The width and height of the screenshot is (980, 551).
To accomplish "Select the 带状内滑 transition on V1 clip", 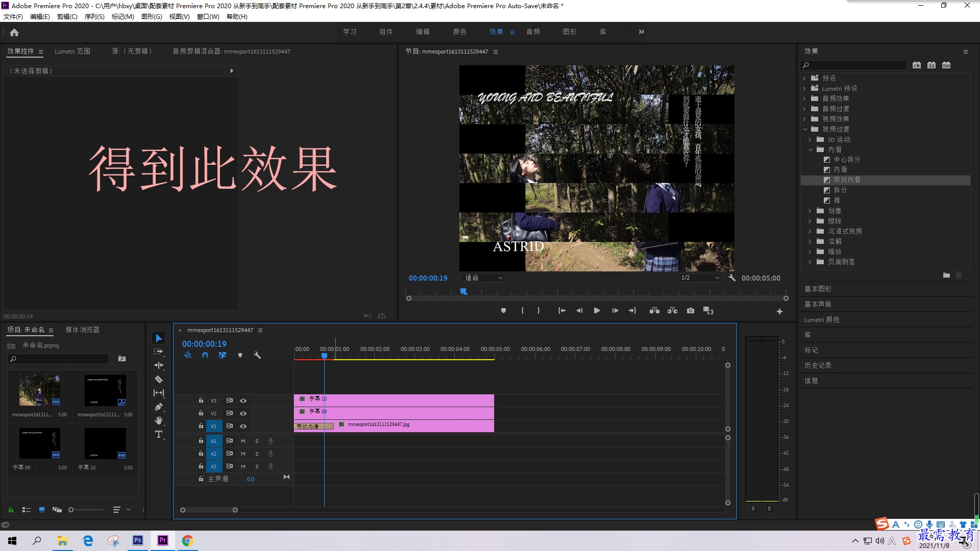I will 313,426.
